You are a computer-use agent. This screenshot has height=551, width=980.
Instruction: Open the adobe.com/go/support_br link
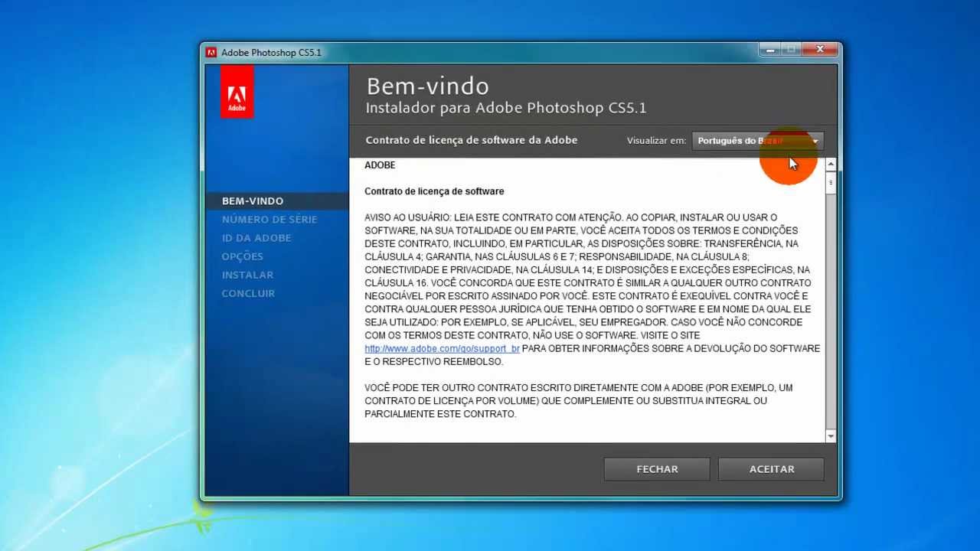pyautogui.click(x=443, y=348)
